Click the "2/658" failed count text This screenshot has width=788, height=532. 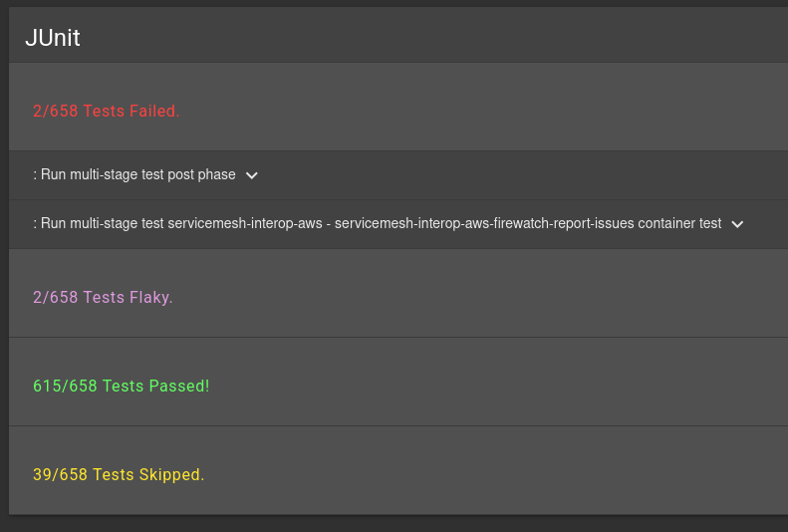55,111
